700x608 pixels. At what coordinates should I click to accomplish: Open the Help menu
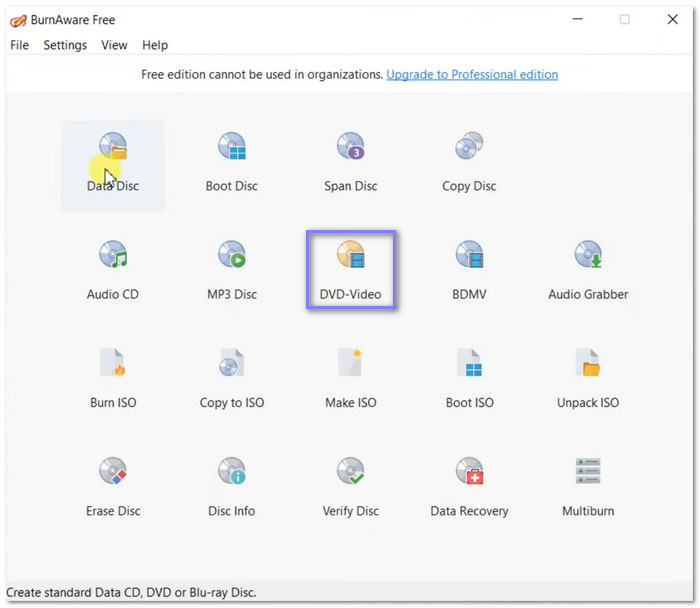tap(155, 45)
